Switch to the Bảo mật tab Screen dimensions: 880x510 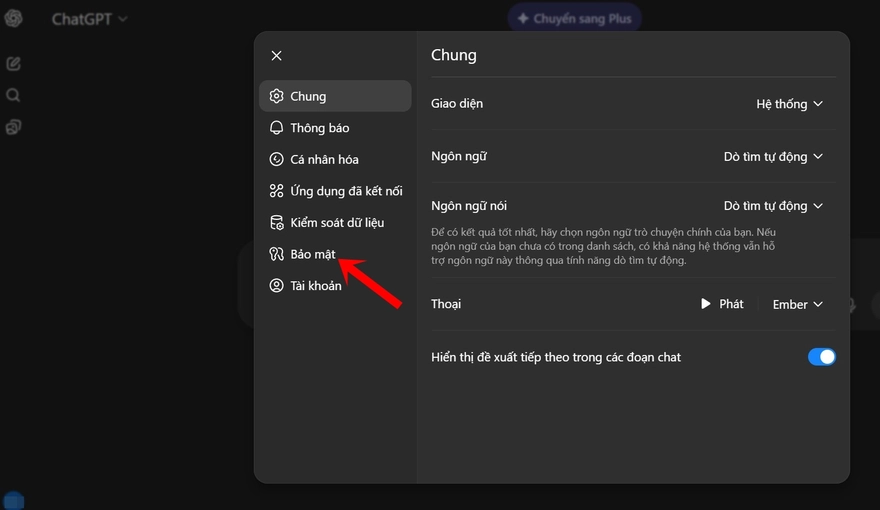312,254
